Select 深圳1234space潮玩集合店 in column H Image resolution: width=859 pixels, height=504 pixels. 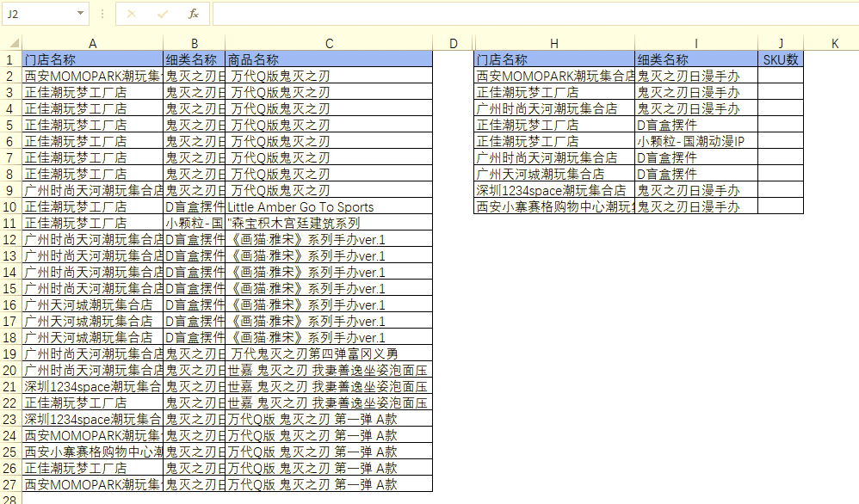point(554,190)
